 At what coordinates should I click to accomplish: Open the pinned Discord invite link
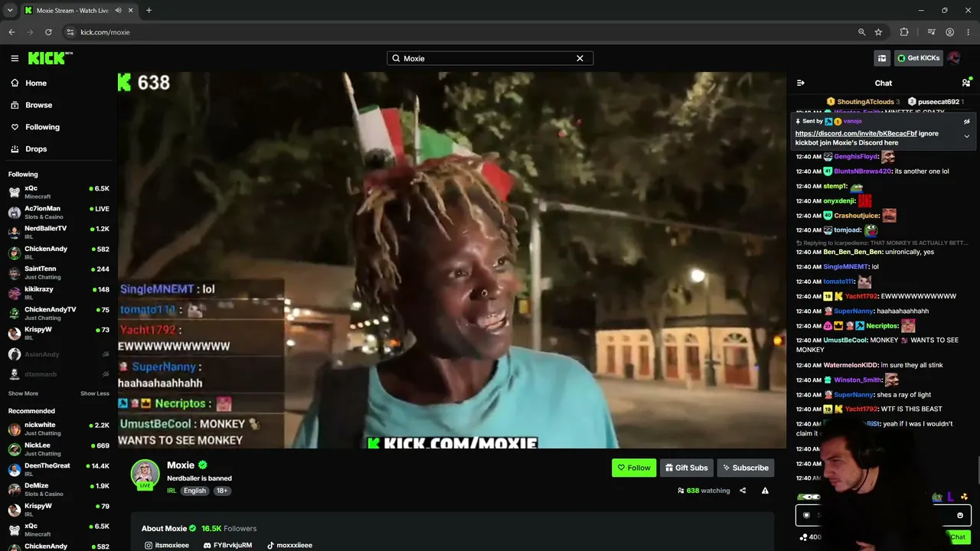pos(856,133)
